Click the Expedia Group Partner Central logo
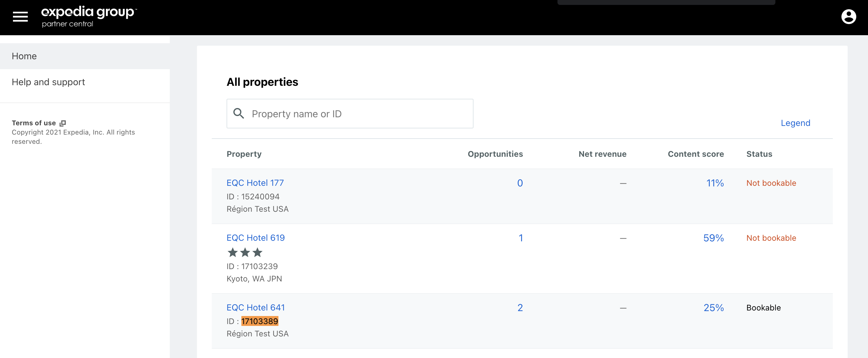Image resolution: width=868 pixels, height=358 pixels. coord(89,16)
